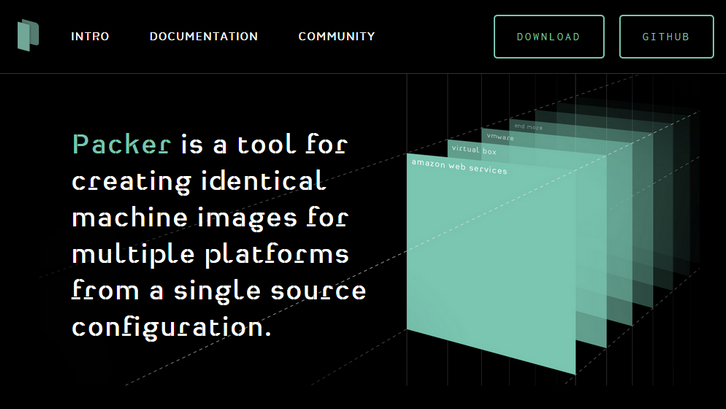Click the word "configuration." in headline
The width and height of the screenshot is (726, 409).
[171, 327]
